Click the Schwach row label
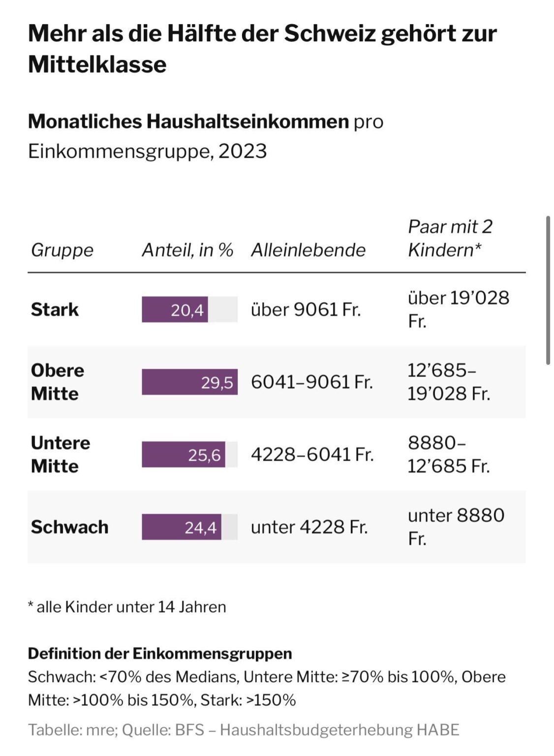554x756 pixels. point(69,527)
